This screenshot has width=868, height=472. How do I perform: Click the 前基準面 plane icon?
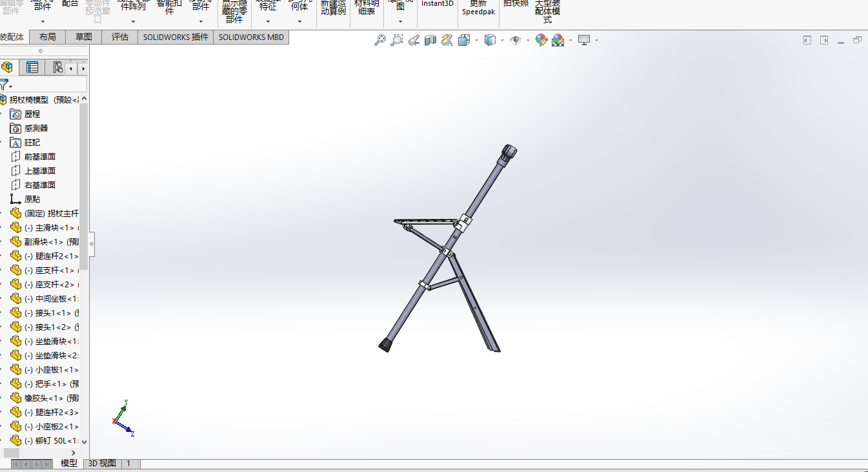pos(15,156)
